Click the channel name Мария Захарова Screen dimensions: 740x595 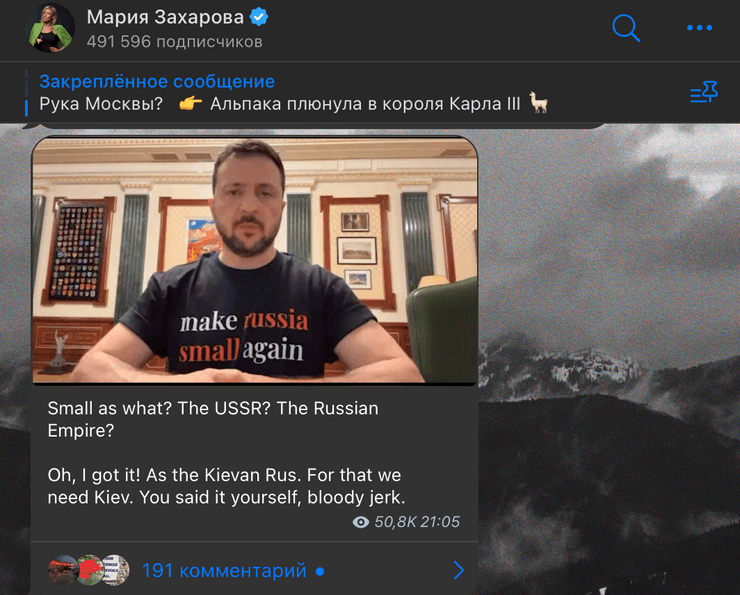(165, 17)
